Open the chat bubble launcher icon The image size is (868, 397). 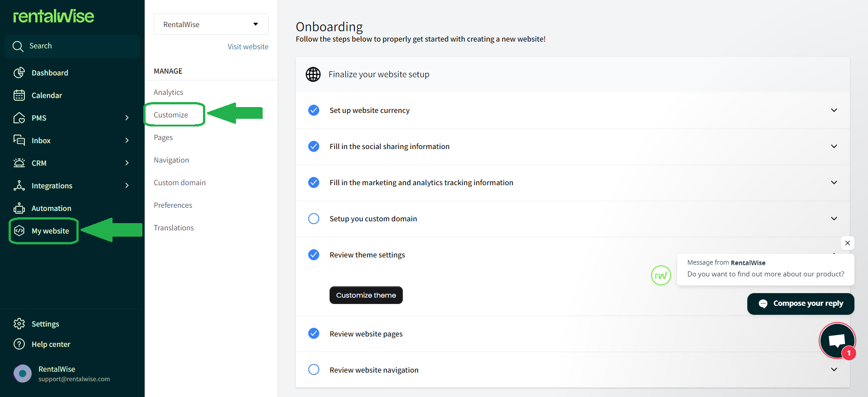(x=837, y=341)
